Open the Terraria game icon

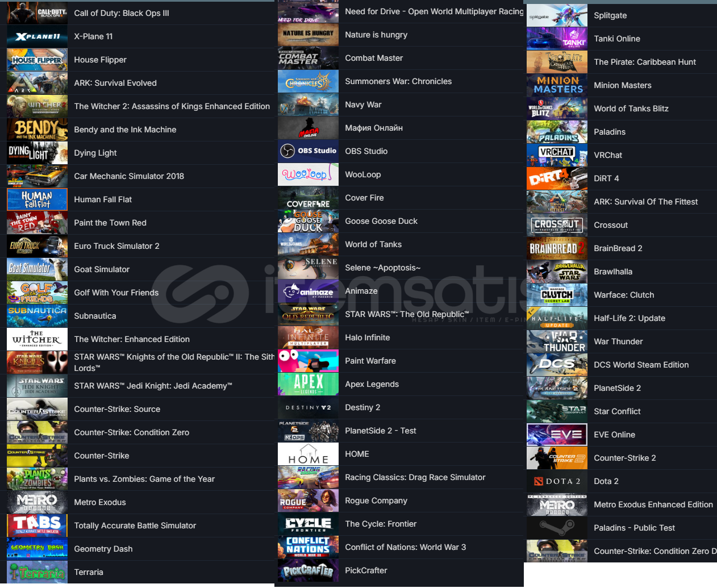click(37, 572)
